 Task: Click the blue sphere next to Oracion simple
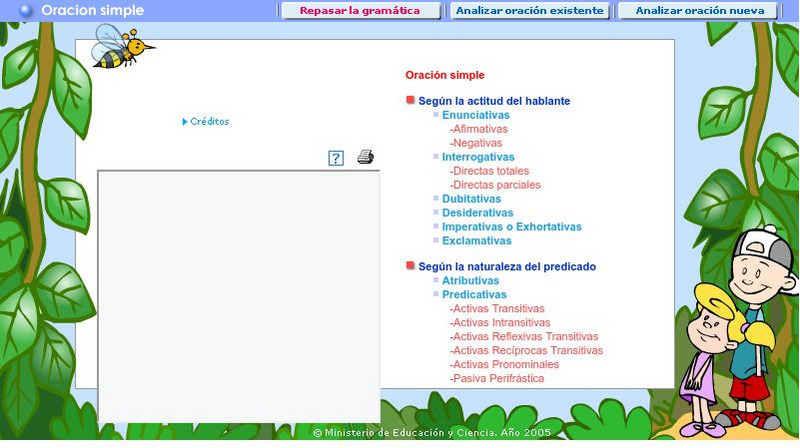(x=26, y=10)
